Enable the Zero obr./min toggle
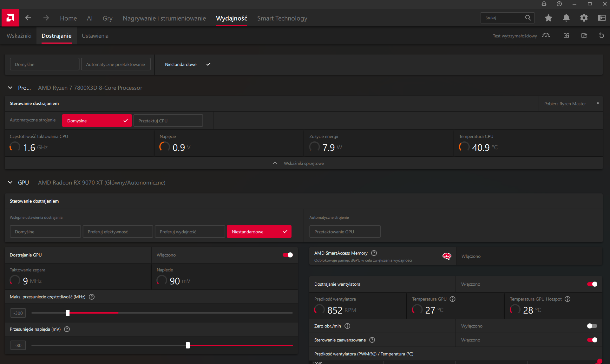Viewport: 610px width, 364px height. tap(592, 326)
